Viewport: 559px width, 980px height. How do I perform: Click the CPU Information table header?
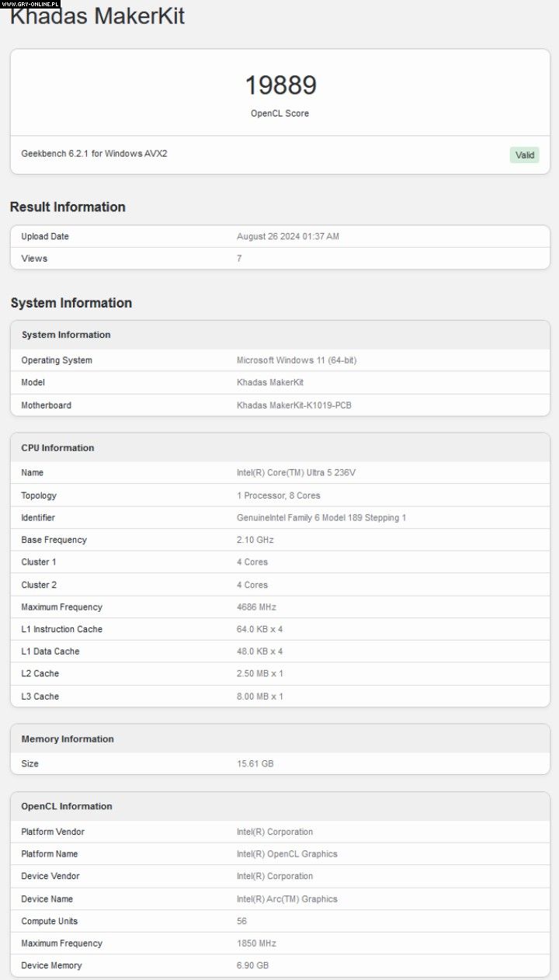pos(57,448)
